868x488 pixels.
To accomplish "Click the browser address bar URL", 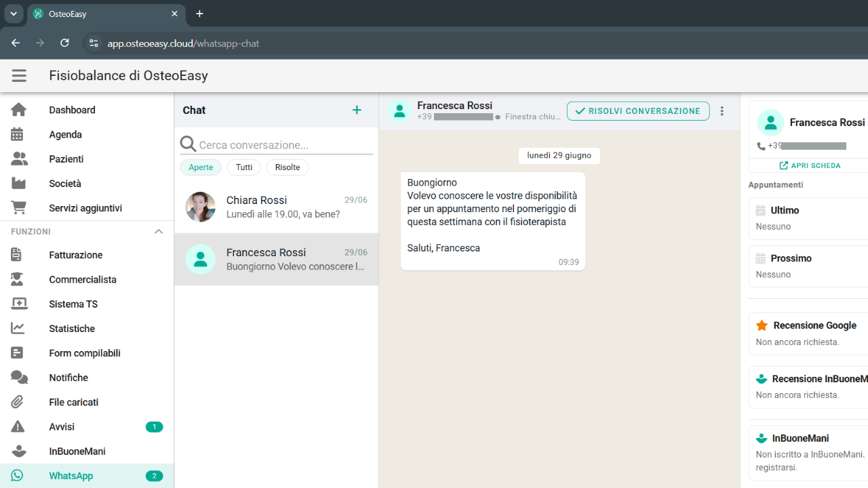I will coord(183,43).
